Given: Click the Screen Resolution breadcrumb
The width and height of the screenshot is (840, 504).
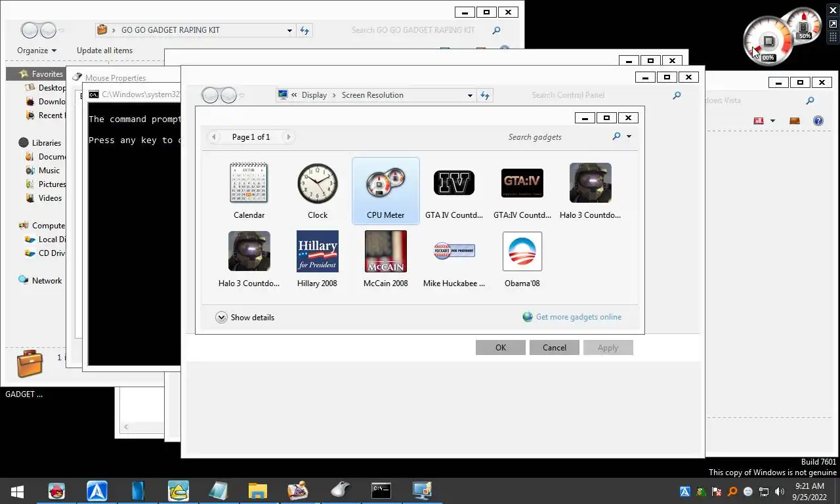Looking at the screenshot, I should coord(373,95).
